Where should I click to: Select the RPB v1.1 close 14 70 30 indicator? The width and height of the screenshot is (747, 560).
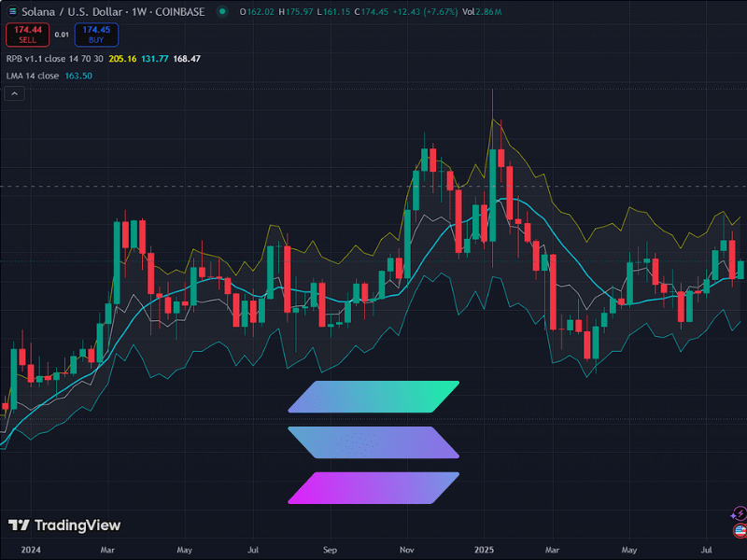coord(55,59)
